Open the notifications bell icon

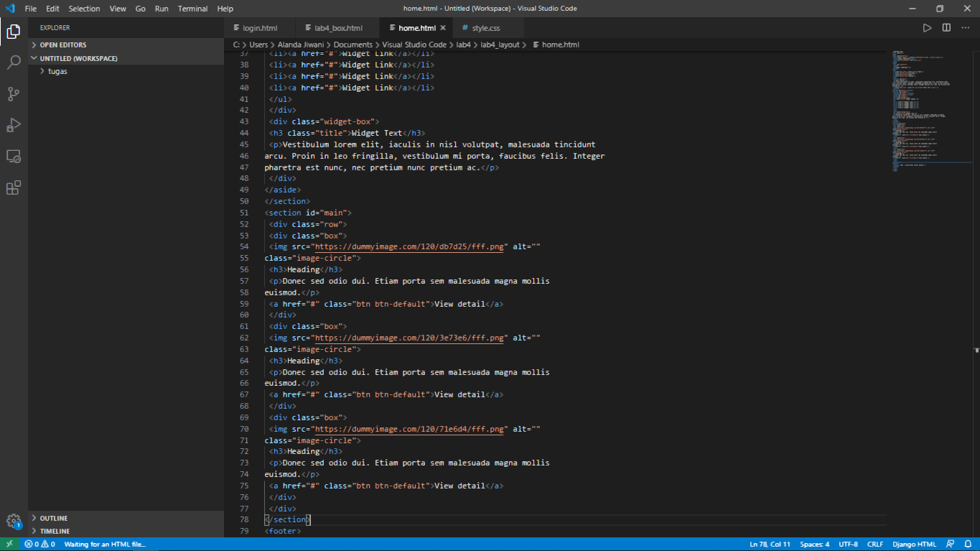pos(967,544)
